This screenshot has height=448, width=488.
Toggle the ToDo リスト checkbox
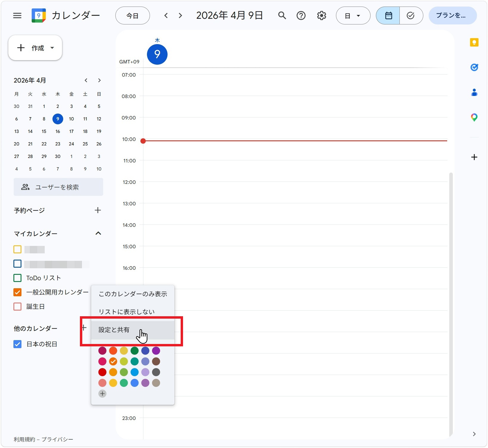pyautogui.click(x=18, y=278)
